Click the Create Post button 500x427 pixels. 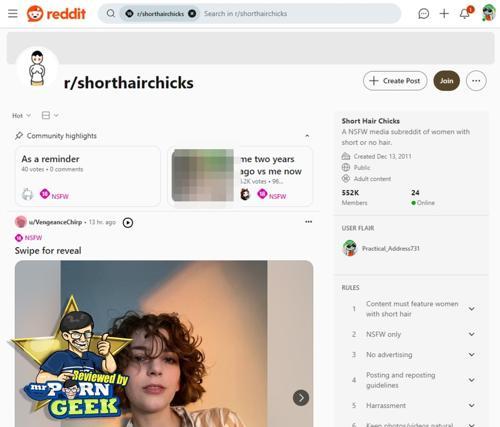pos(395,81)
